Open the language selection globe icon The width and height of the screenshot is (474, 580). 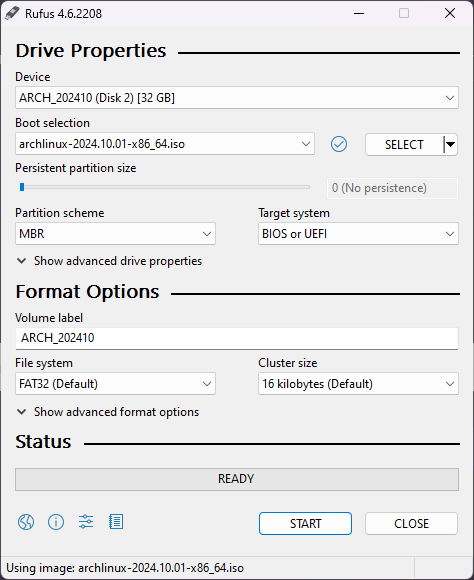click(x=26, y=522)
